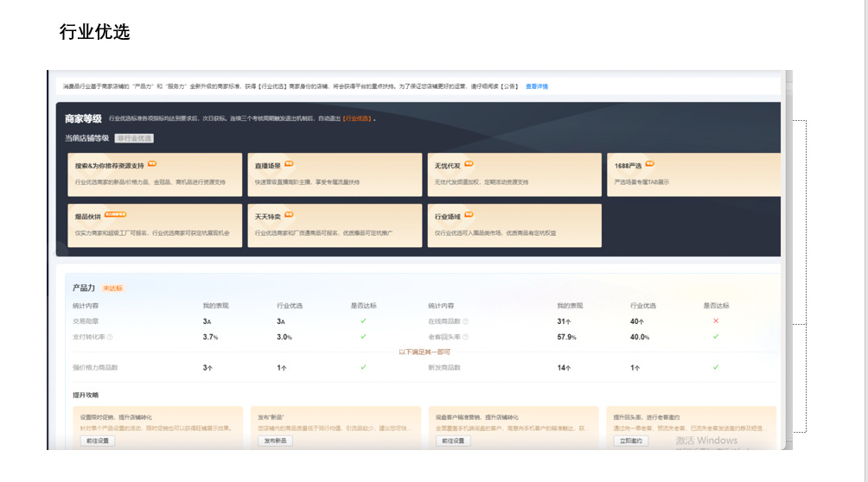Click the 3.7% my performance value
Image resolution: width=868 pixels, height=482 pixels.
coord(210,337)
